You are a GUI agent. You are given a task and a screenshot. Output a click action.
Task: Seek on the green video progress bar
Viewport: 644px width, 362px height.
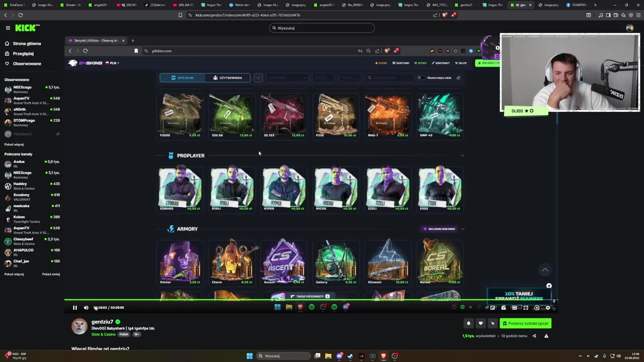point(311,300)
